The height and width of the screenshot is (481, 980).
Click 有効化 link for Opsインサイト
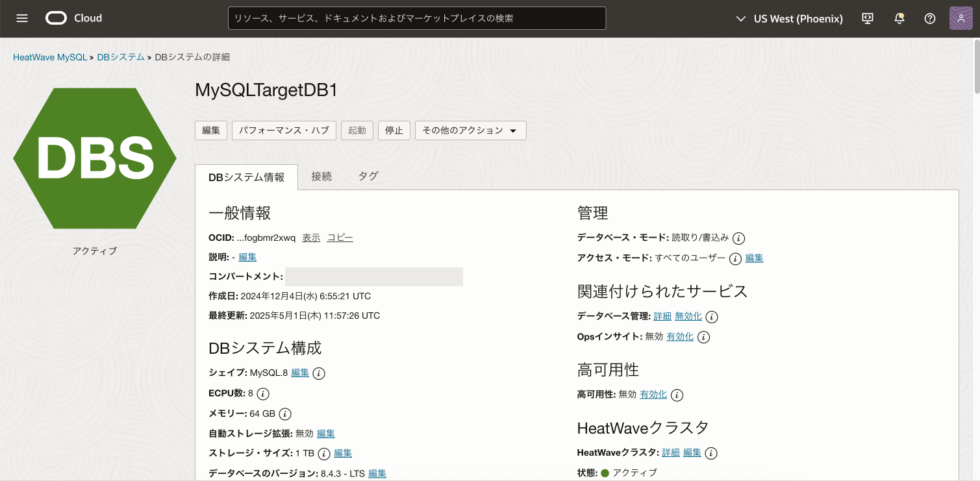(680, 336)
